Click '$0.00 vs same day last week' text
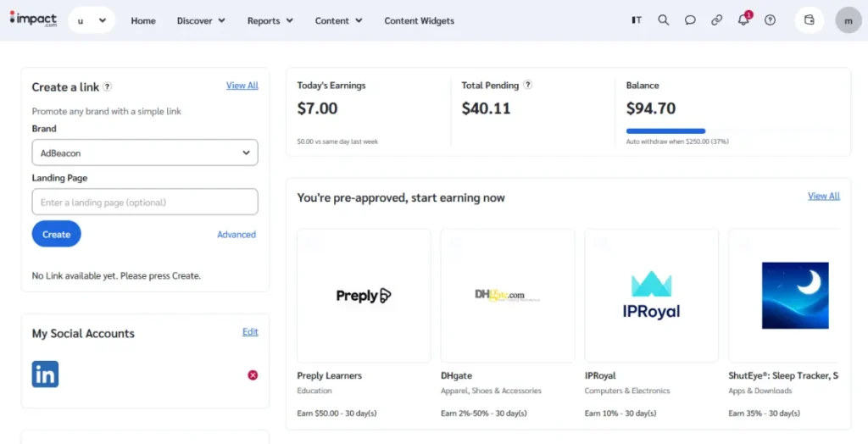This screenshot has height=444, width=868. (x=337, y=142)
